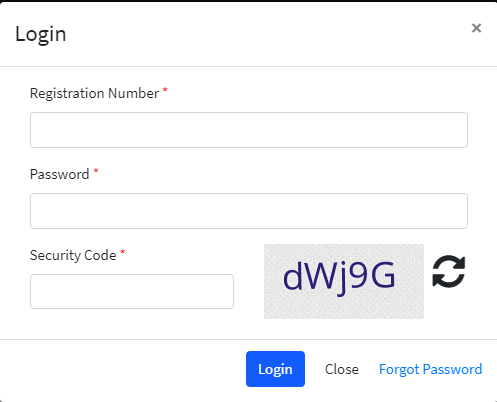Click the Login heading of the dialog
The width and height of the screenshot is (497, 402).
pos(41,34)
